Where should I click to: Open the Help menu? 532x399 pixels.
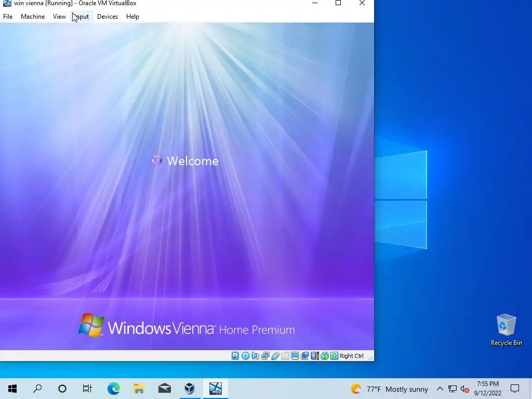132,17
